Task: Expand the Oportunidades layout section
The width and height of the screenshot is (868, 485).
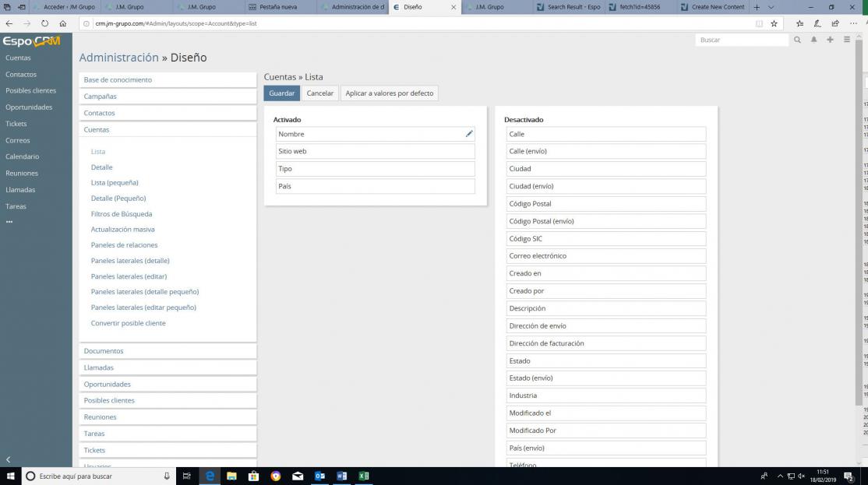Action: [x=108, y=384]
